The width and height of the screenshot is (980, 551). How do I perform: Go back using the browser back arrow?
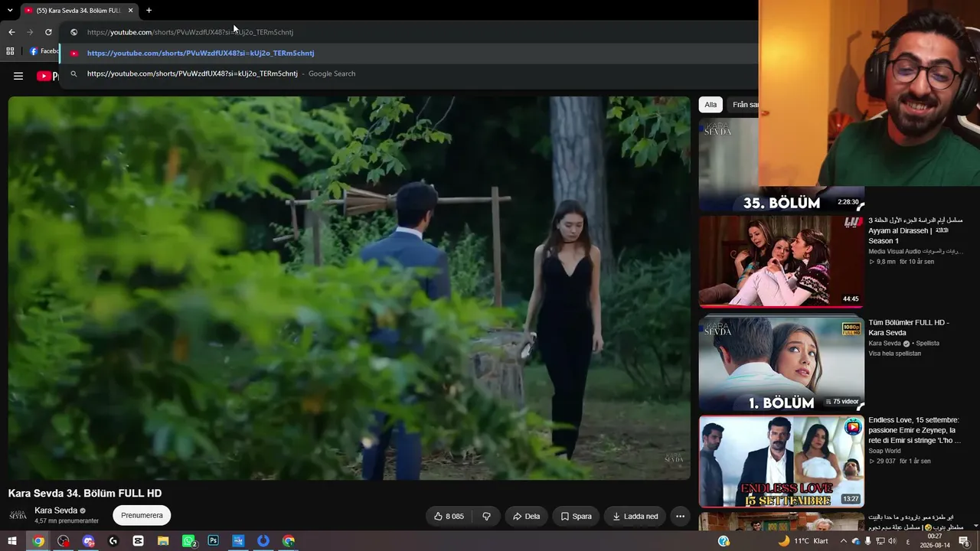(x=11, y=32)
